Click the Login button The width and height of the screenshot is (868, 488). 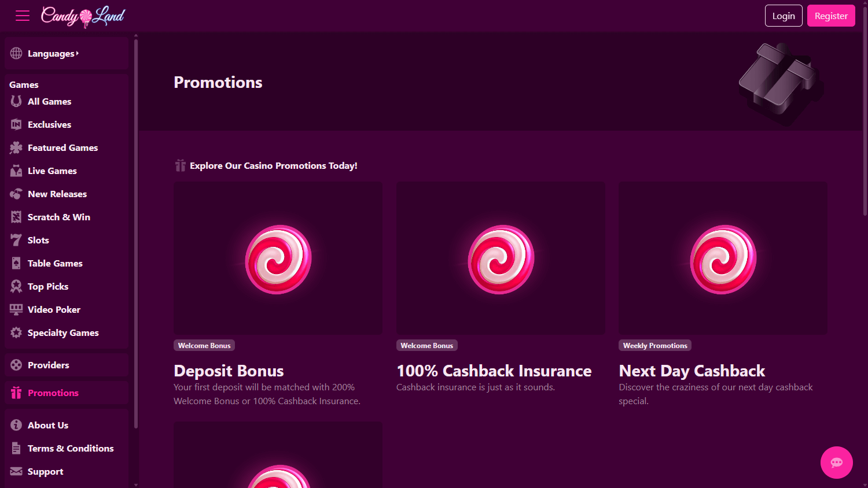pos(784,16)
